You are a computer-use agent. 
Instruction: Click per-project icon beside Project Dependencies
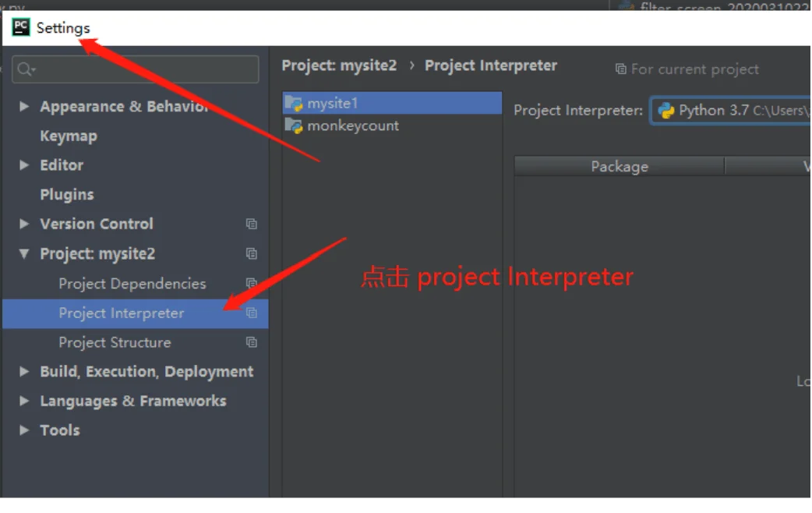pos(251,283)
